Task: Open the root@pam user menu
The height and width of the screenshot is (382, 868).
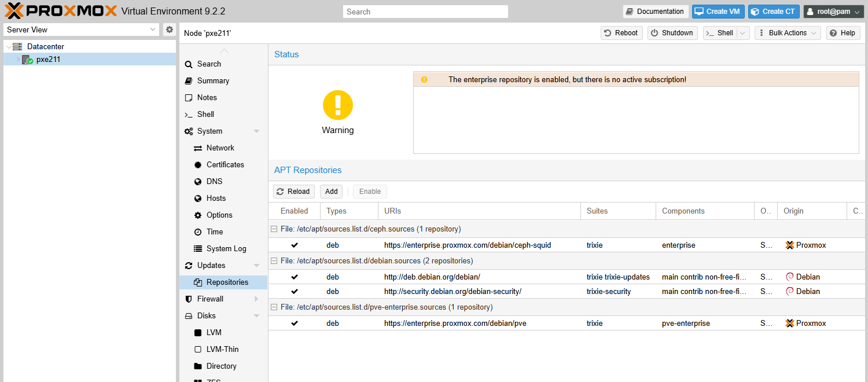Action: 833,12
